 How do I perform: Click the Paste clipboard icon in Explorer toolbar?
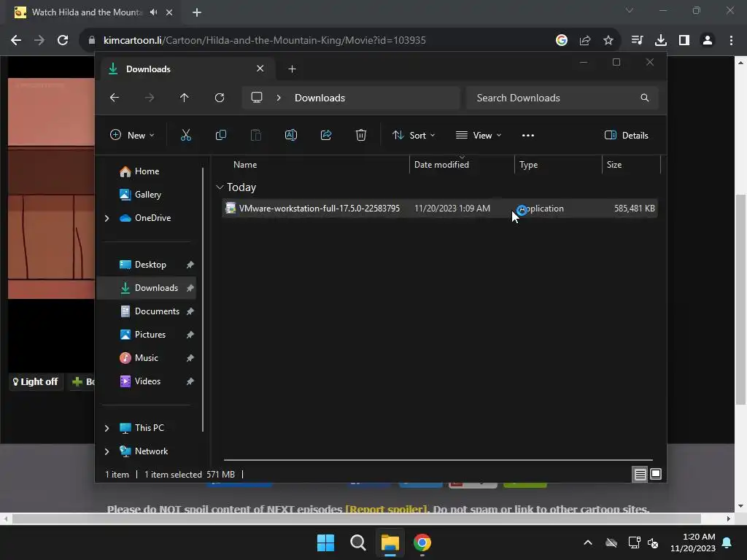256,135
